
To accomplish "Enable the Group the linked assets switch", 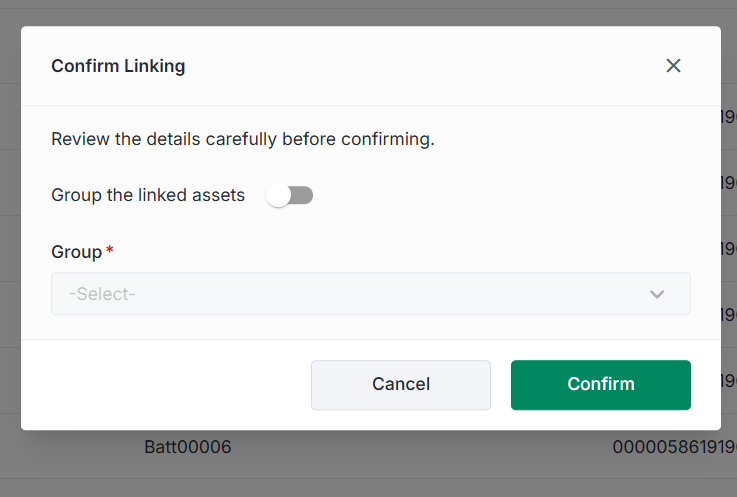I will click(290, 195).
